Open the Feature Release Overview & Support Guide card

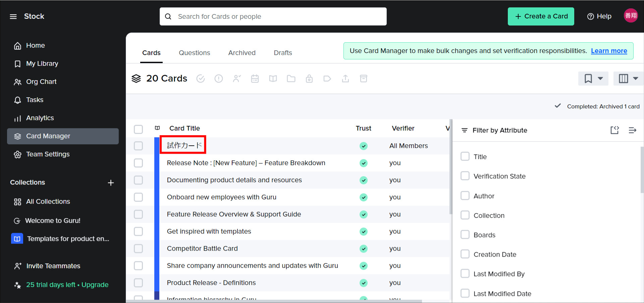(234, 214)
